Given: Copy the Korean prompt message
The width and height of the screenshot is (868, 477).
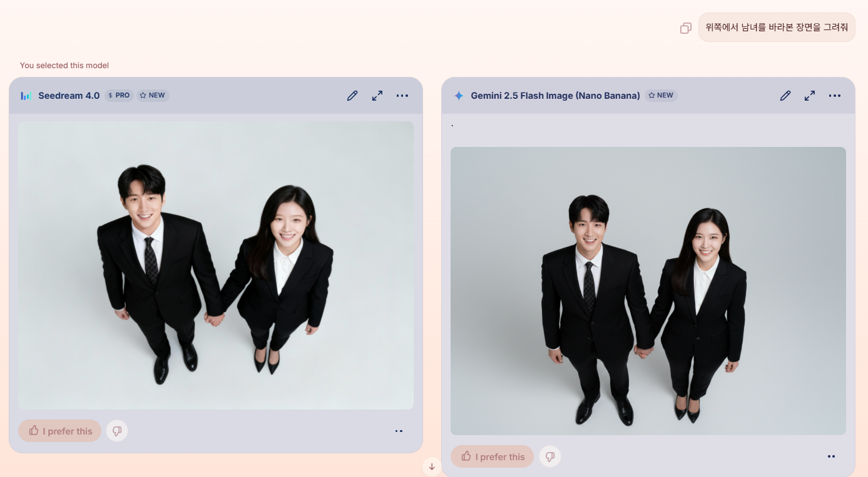Looking at the screenshot, I should pos(685,28).
